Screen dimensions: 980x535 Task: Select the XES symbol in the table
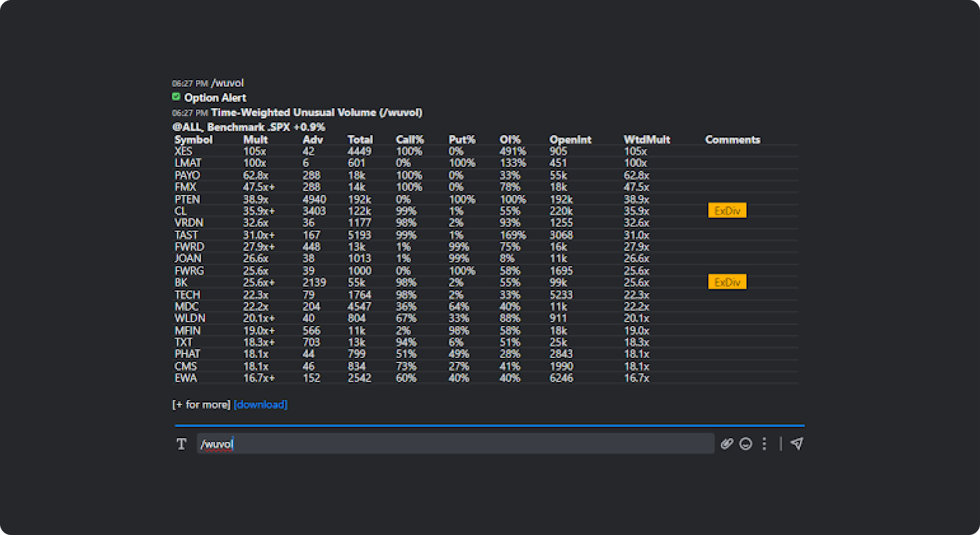click(183, 152)
